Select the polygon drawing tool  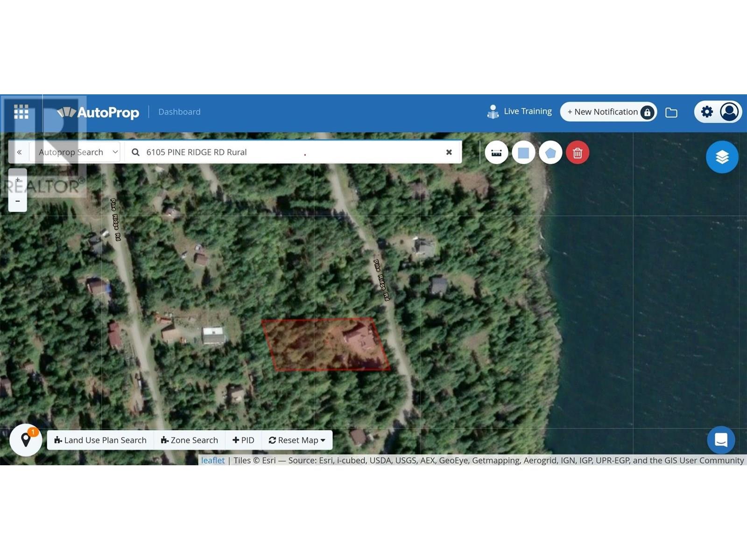550,152
